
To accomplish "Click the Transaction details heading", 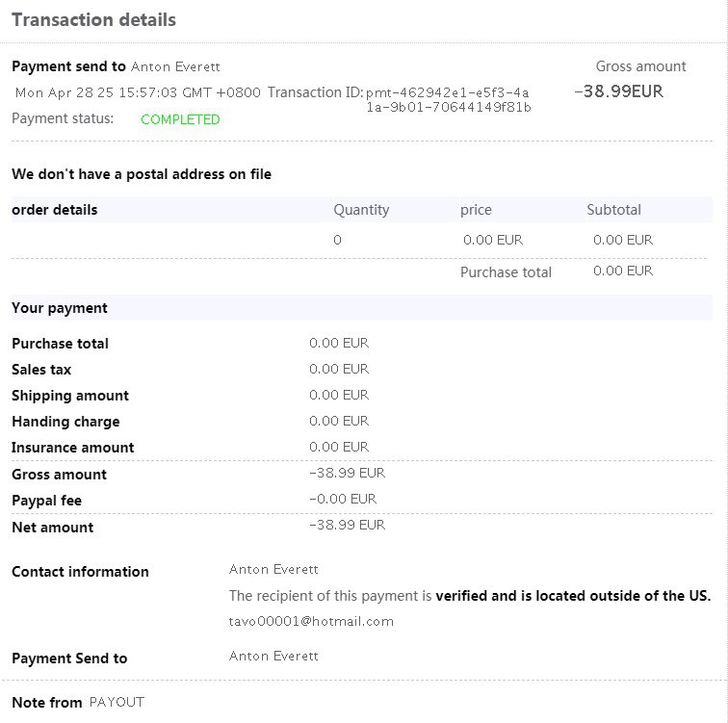I will (x=94, y=19).
